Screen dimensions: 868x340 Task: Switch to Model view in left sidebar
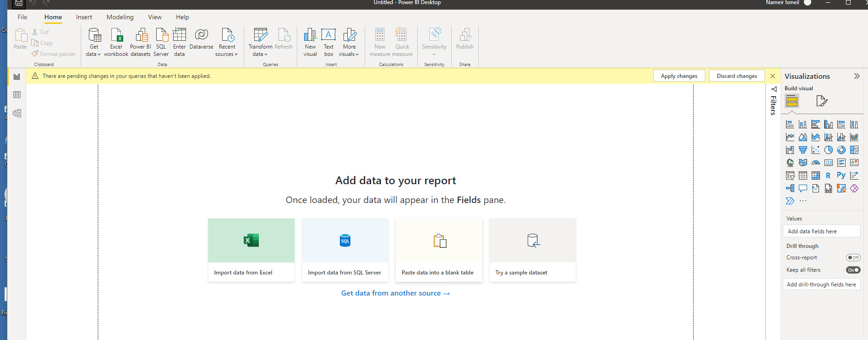coord(17,113)
